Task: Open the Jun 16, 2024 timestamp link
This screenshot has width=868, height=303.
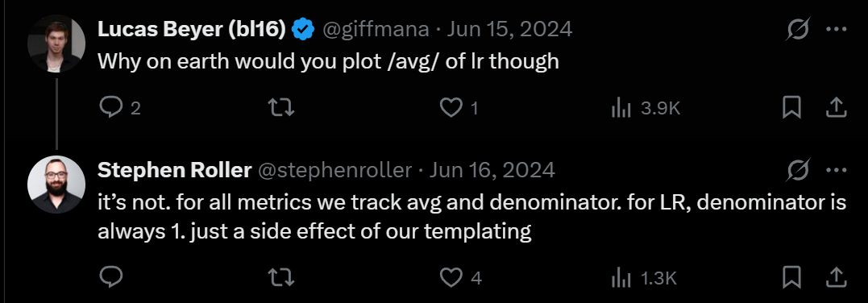Action: click(492, 170)
